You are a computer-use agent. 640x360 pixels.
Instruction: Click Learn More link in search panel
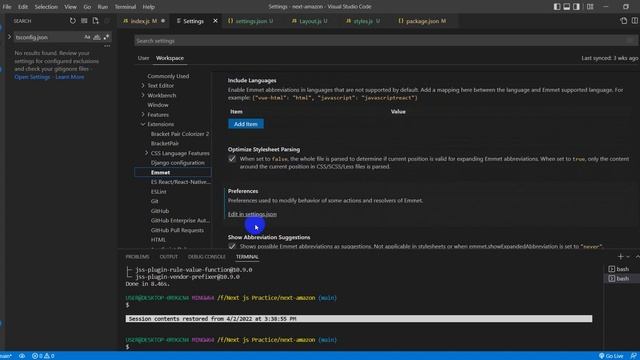70,77
